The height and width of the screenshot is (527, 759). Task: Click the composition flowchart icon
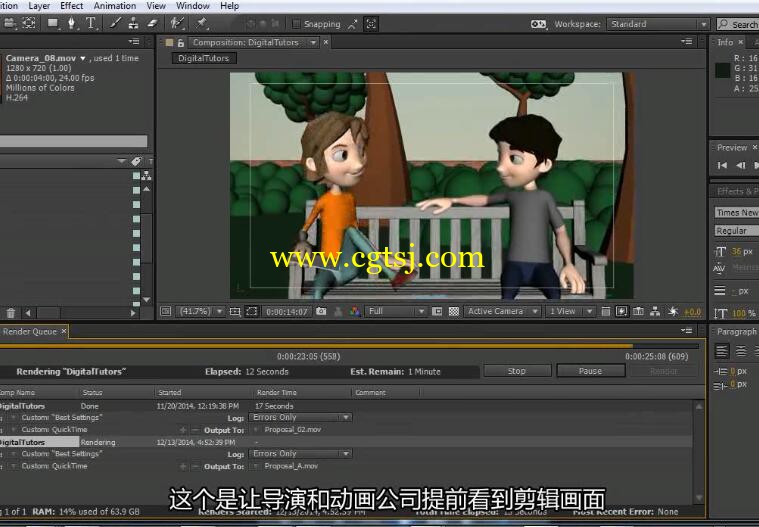click(655, 311)
